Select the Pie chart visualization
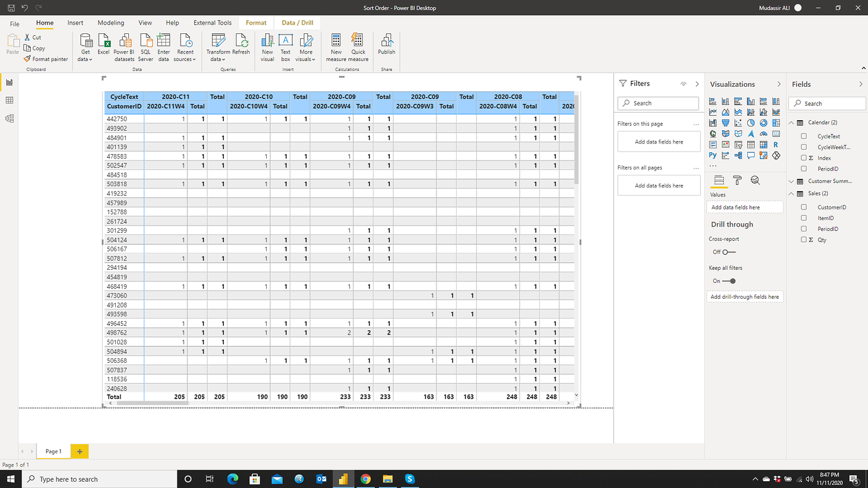 pos(751,123)
